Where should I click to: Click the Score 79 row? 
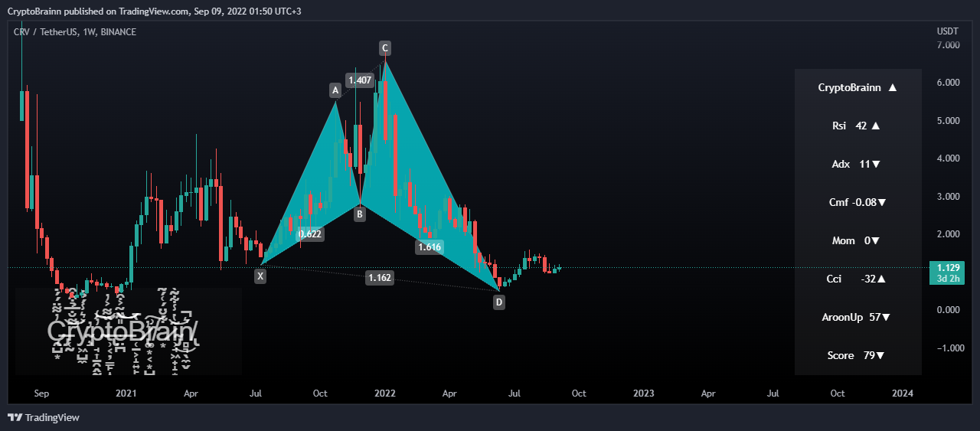pyautogui.click(x=857, y=355)
